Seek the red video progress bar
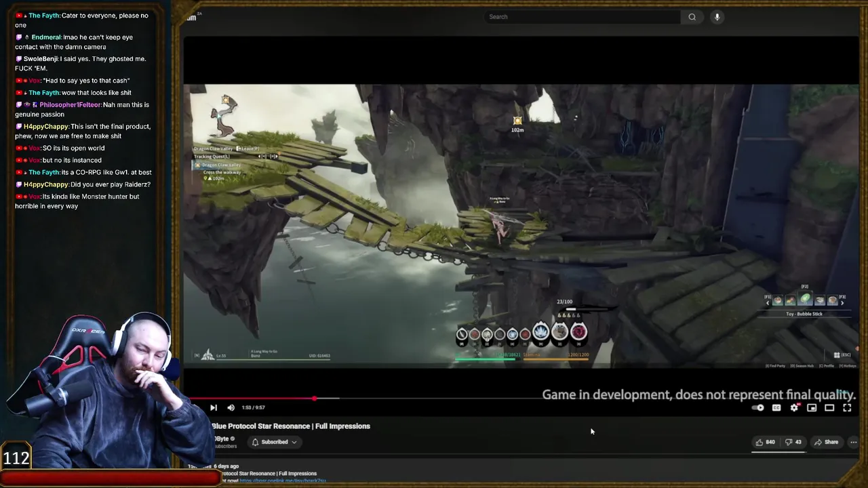Screen dimensions: 868x488 click(x=252, y=399)
